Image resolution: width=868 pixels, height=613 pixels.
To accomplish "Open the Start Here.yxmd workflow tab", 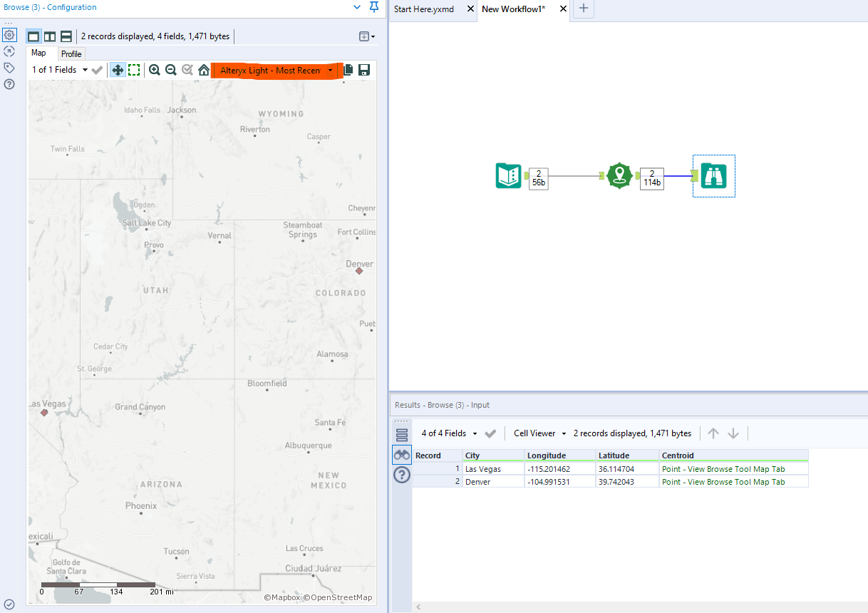I will tap(424, 9).
